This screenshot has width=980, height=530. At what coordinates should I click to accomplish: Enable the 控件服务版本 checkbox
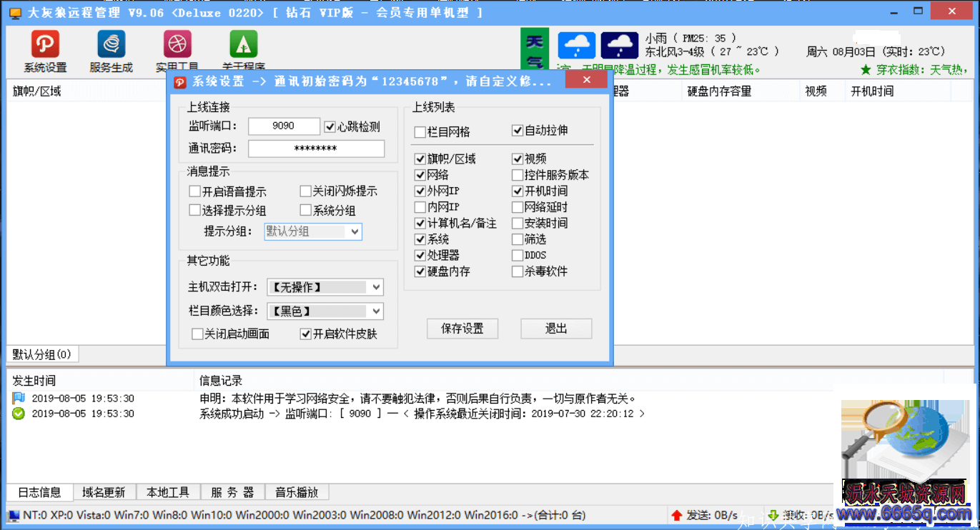[518, 175]
